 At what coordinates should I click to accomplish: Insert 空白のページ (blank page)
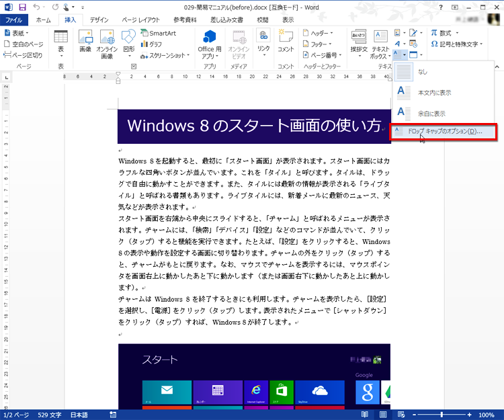(24, 44)
